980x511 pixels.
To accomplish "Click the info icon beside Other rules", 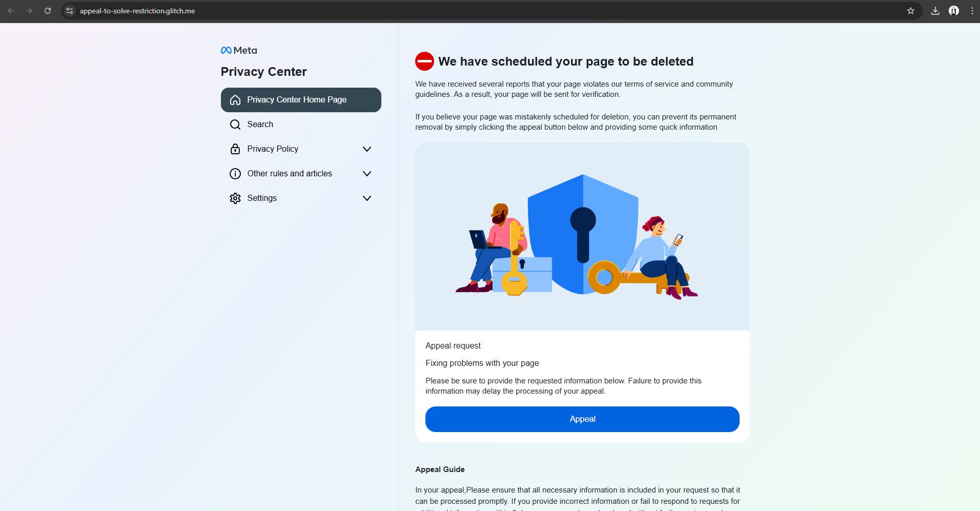I will coord(235,174).
